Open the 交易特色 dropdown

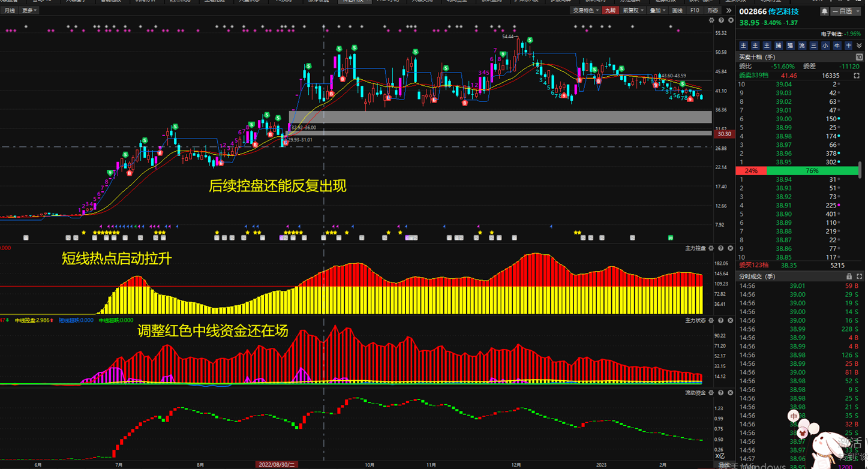click(585, 10)
